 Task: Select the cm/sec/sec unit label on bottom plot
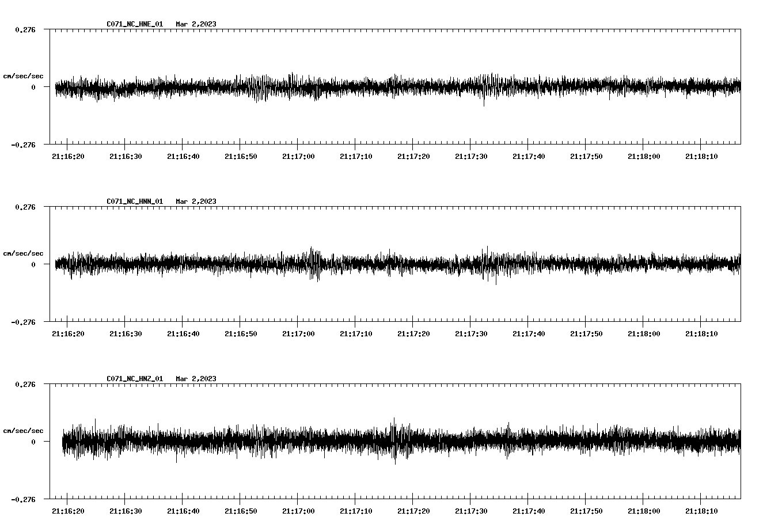coord(24,430)
